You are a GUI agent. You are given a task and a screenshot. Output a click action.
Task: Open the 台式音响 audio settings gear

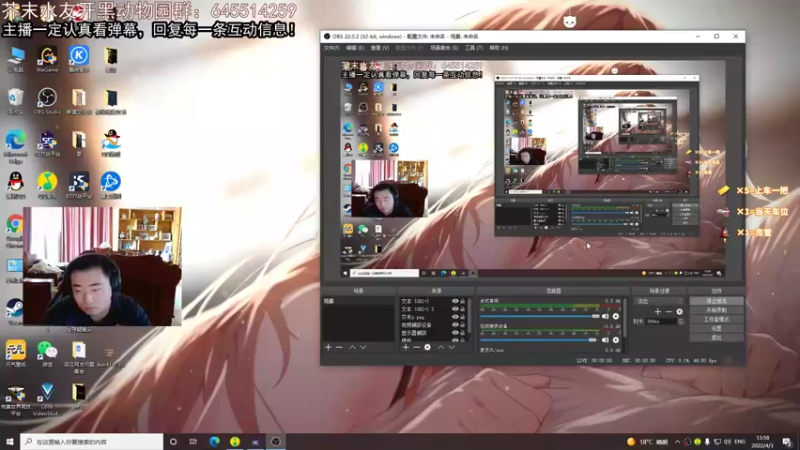pyautogui.click(x=616, y=316)
